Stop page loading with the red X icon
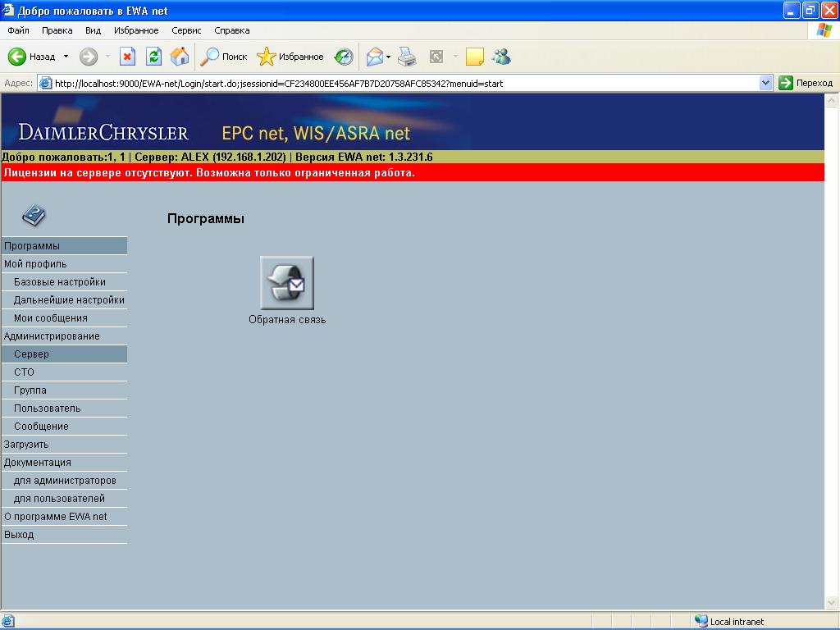This screenshot has height=630, width=840. 127,57
